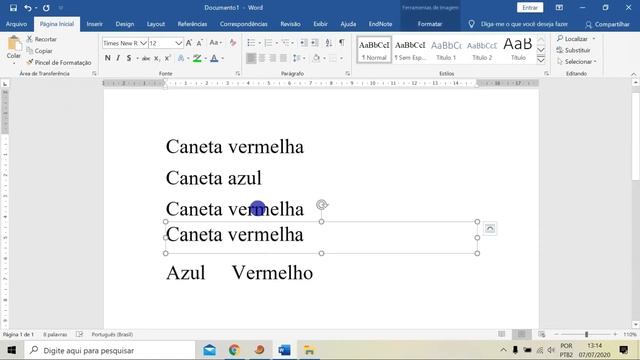The width and height of the screenshot is (640, 360).
Task: Open Mail app in the taskbar
Action: [x=209, y=350]
